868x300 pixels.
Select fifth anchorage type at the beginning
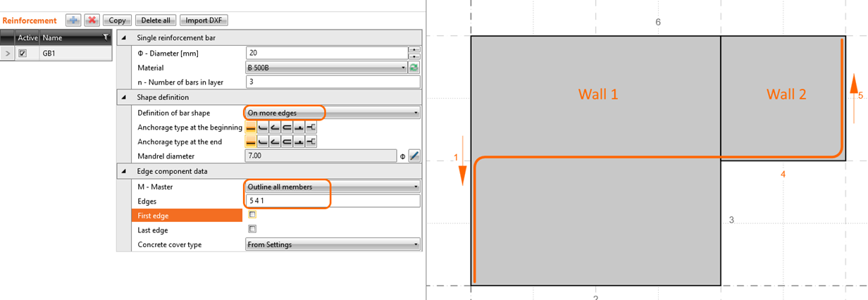pyautogui.click(x=299, y=127)
